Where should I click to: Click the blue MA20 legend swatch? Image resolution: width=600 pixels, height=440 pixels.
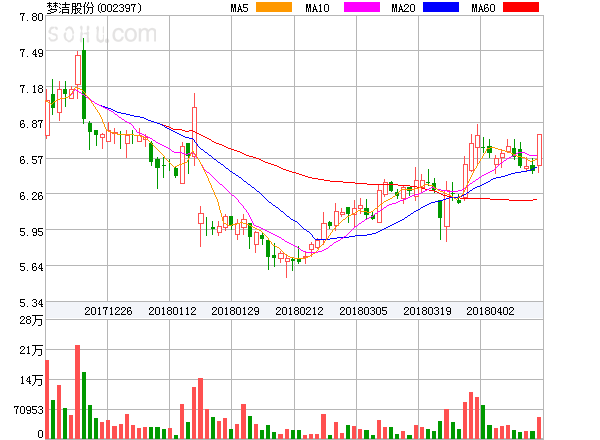pyautogui.click(x=441, y=7)
